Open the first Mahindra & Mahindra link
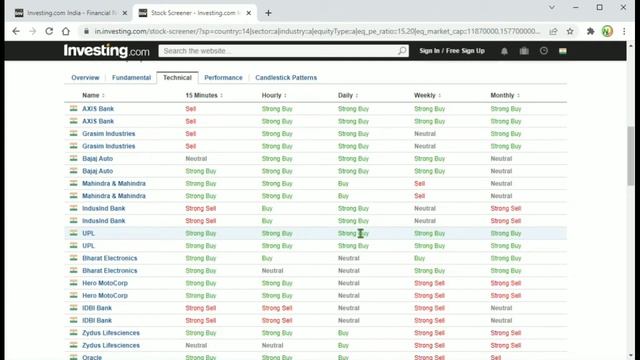The width and height of the screenshot is (640, 360). pyautogui.click(x=114, y=184)
